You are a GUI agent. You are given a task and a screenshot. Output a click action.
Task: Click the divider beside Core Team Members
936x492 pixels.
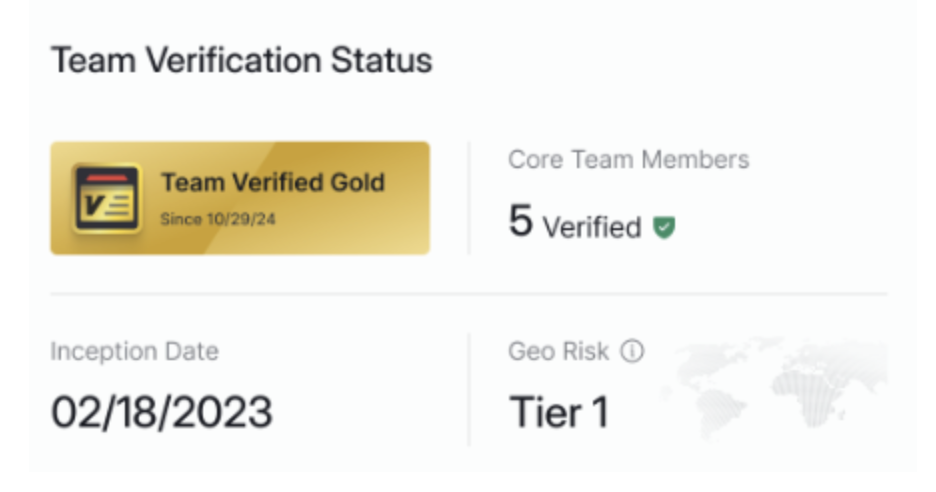click(x=469, y=197)
